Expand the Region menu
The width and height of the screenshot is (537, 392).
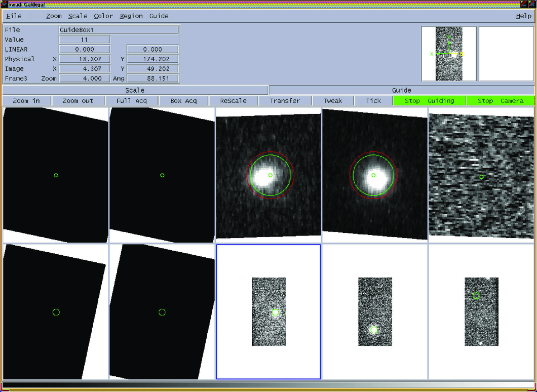tap(131, 16)
